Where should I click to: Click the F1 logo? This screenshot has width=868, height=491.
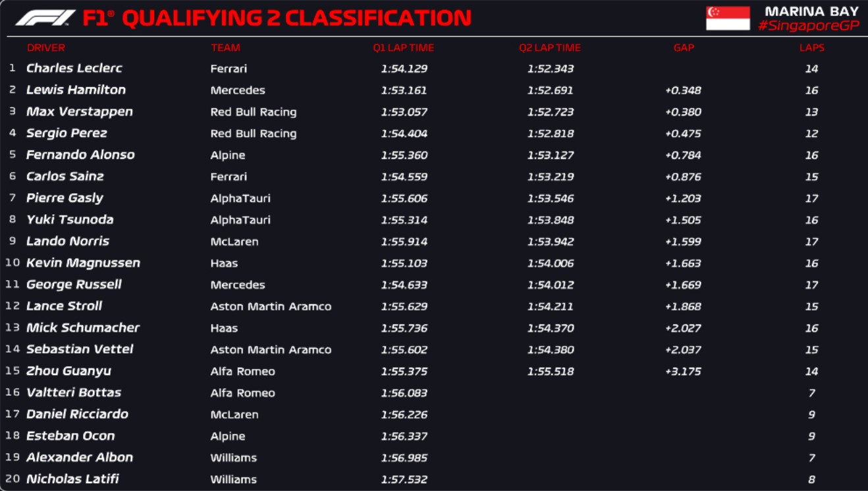point(45,18)
